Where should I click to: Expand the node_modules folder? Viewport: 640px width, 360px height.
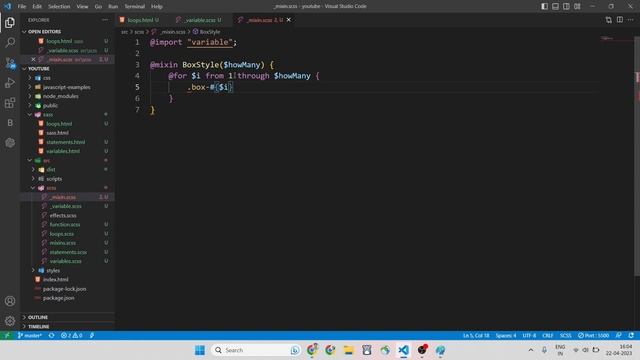(x=60, y=96)
